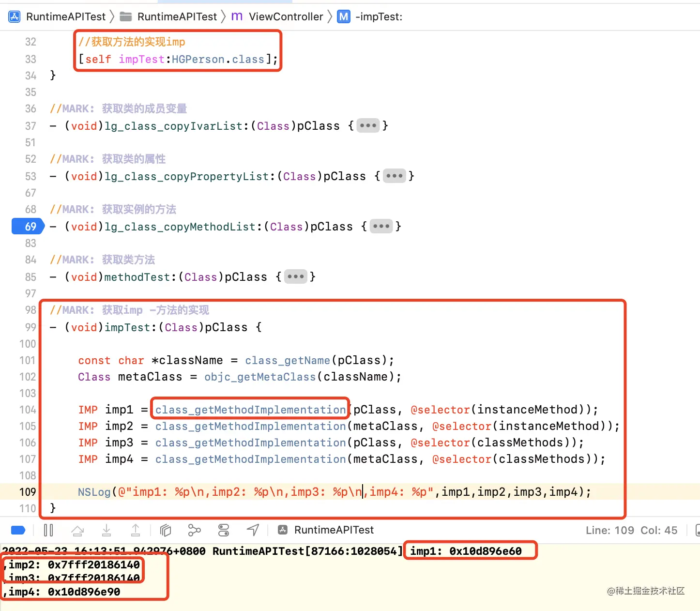
Task: Open -impTest: method breadcrumb item
Action: pos(379,17)
